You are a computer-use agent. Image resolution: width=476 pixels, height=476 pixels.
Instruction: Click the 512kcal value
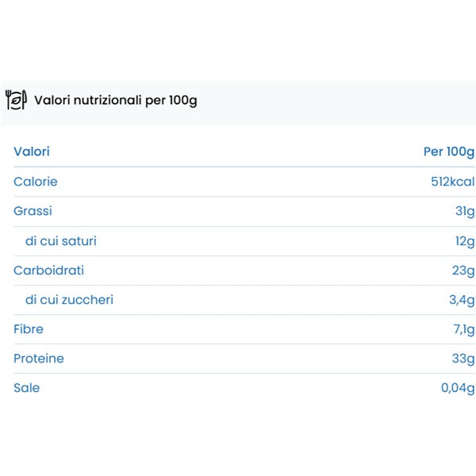click(x=452, y=182)
